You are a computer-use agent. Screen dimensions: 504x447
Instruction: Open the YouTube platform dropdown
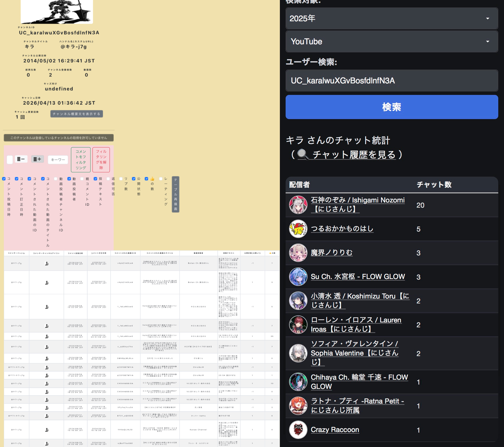pos(391,41)
